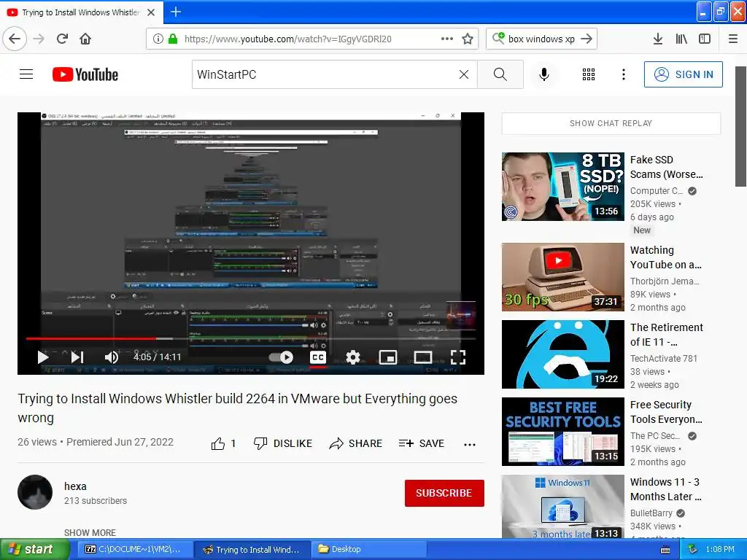
Task: Click the box windows xp search field
Action: pyautogui.click(x=541, y=39)
